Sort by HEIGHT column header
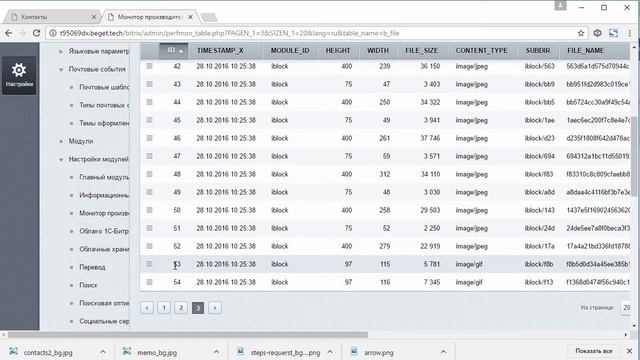 point(338,51)
